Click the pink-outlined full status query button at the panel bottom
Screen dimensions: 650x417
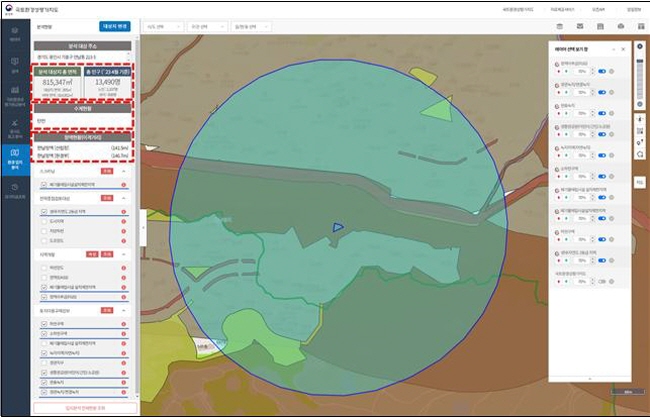click(x=85, y=408)
